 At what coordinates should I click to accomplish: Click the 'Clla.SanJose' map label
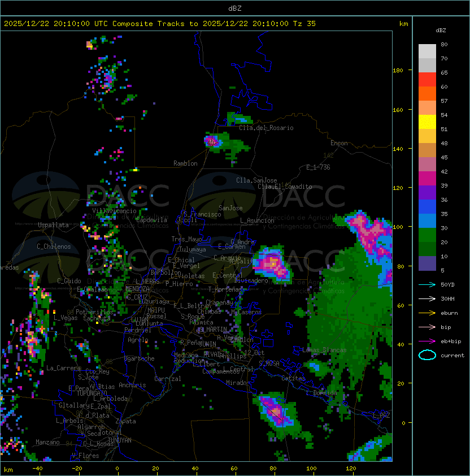(256, 180)
